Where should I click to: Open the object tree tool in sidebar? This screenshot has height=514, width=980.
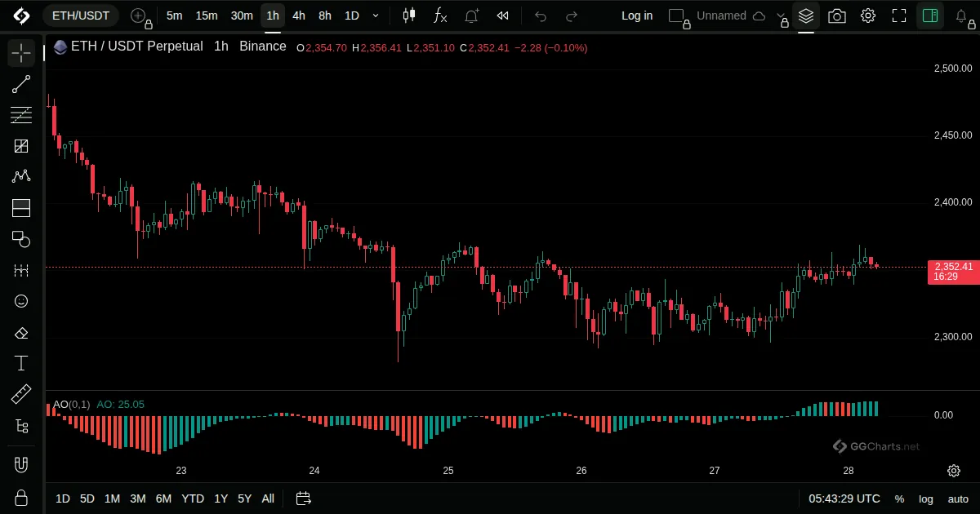pos(21,426)
